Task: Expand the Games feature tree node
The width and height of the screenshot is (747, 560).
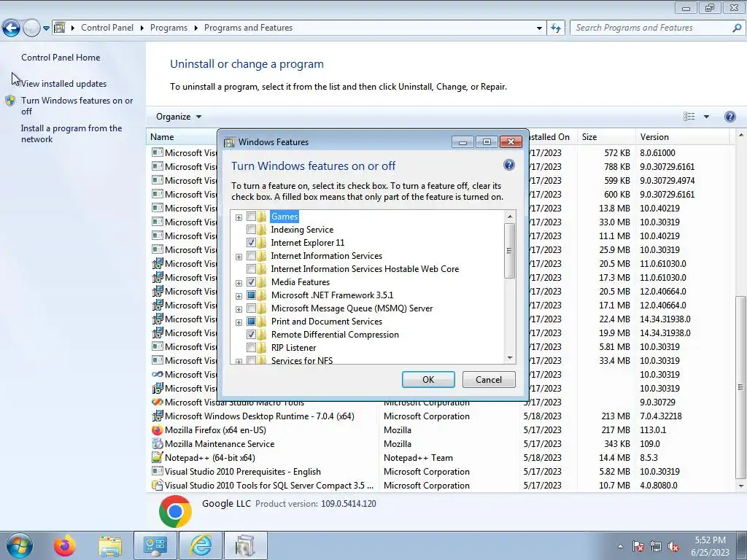Action: click(x=239, y=217)
